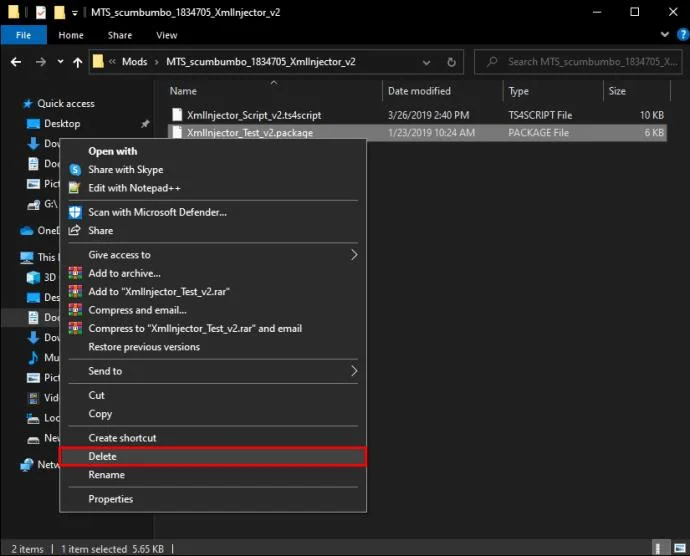Sort files by Name column
Viewport: 690px width, 556px height.
183,91
